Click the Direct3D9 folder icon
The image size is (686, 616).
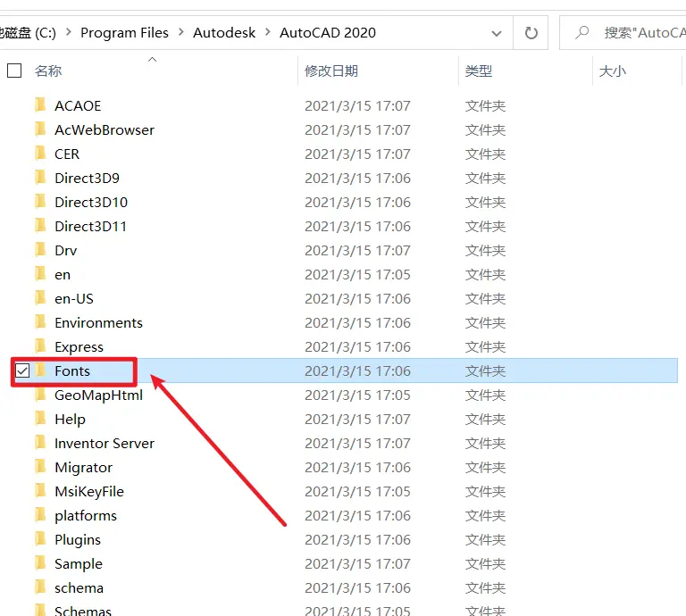[40, 177]
